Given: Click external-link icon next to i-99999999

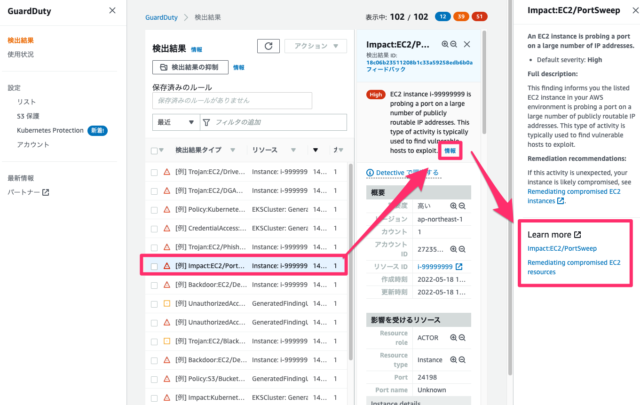Looking at the screenshot, I should point(459,267).
